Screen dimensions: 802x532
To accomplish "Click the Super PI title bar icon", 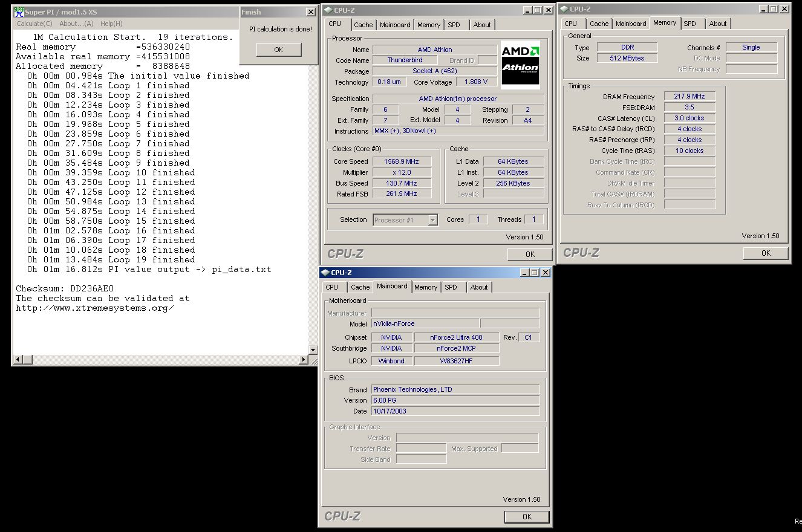I will point(19,12).
